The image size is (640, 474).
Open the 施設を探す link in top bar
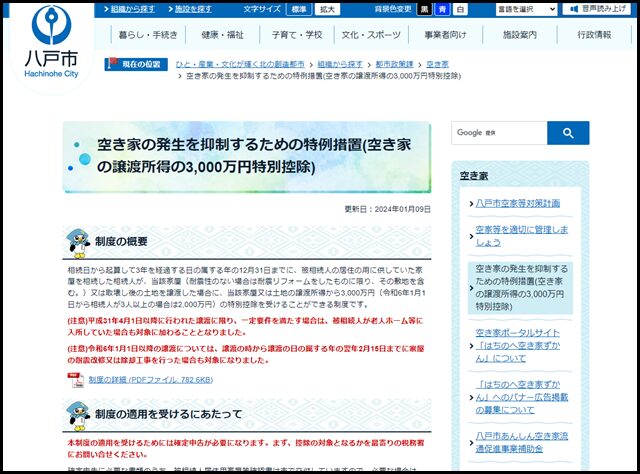click(193, 9)
